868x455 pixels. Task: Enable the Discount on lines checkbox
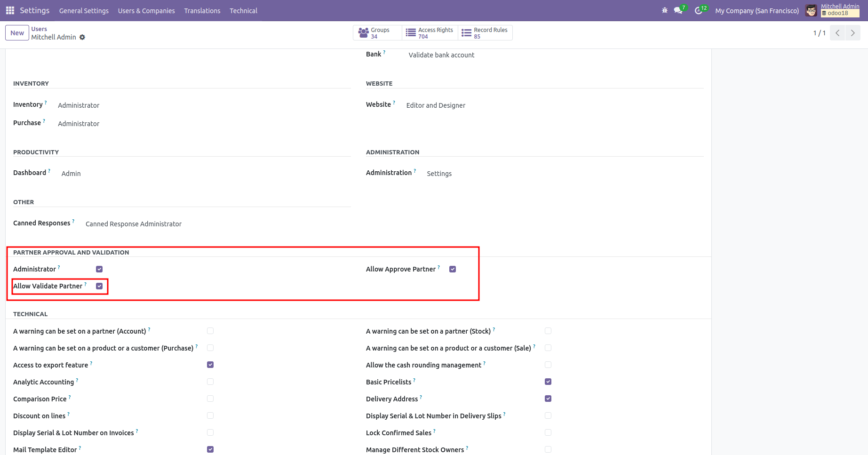click(x=210, y=415)
